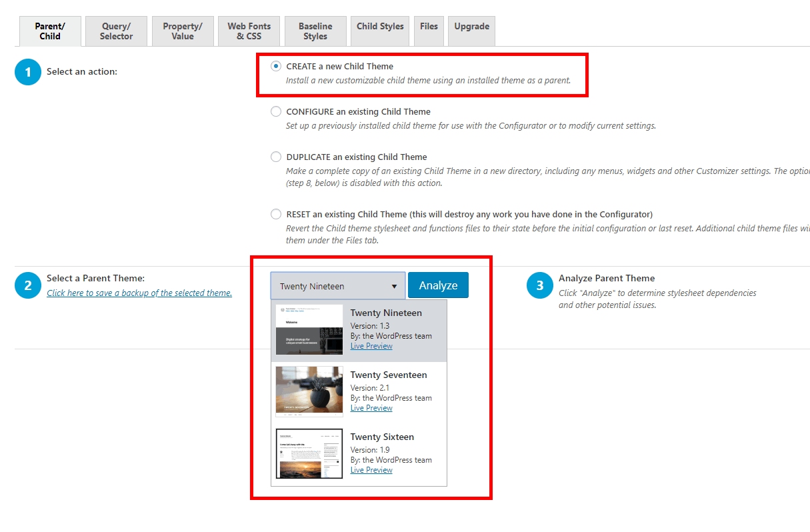Select the Twenty Seventeen theme thumbnail
The height and width of the screenshot is (532, 810).
(x=309, y=391)
